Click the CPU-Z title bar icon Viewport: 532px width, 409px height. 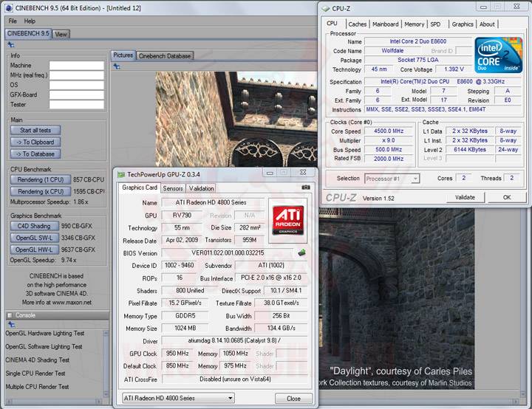coord(325,8)
